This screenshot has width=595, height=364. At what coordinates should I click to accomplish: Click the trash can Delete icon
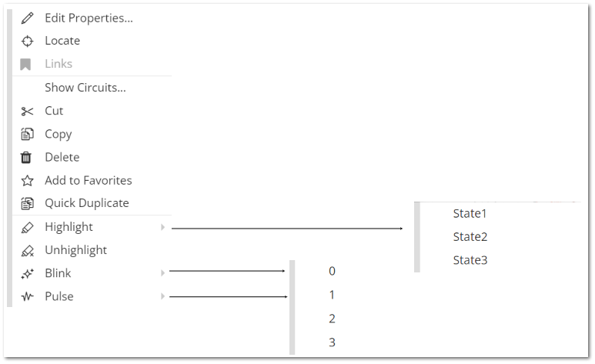click(x=26, y=157)
